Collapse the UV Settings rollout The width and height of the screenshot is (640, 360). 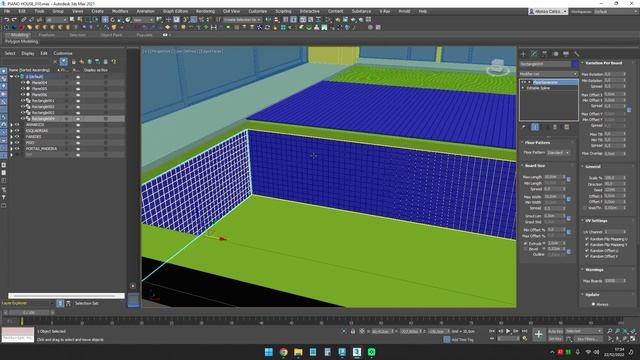tap(597, 221)
